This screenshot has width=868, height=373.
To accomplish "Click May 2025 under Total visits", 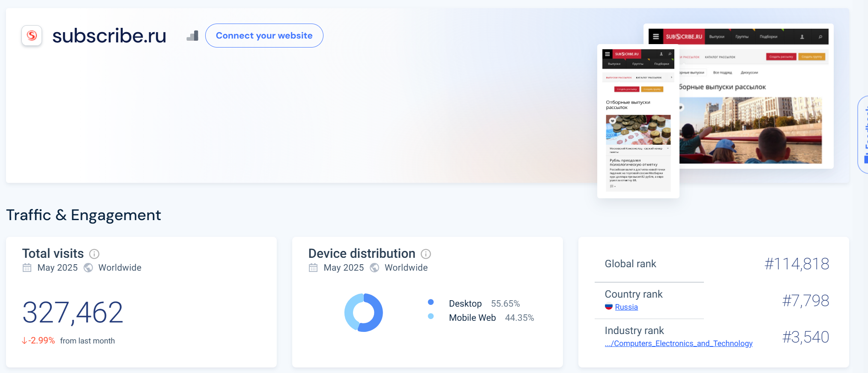I will 57,268.
